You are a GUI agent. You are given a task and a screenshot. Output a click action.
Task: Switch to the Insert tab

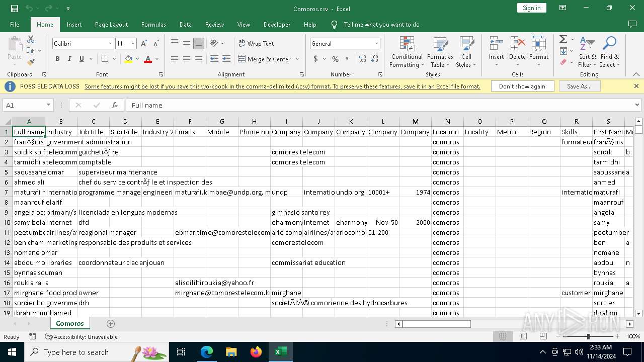pyautogui.click(x=74, y=25)
